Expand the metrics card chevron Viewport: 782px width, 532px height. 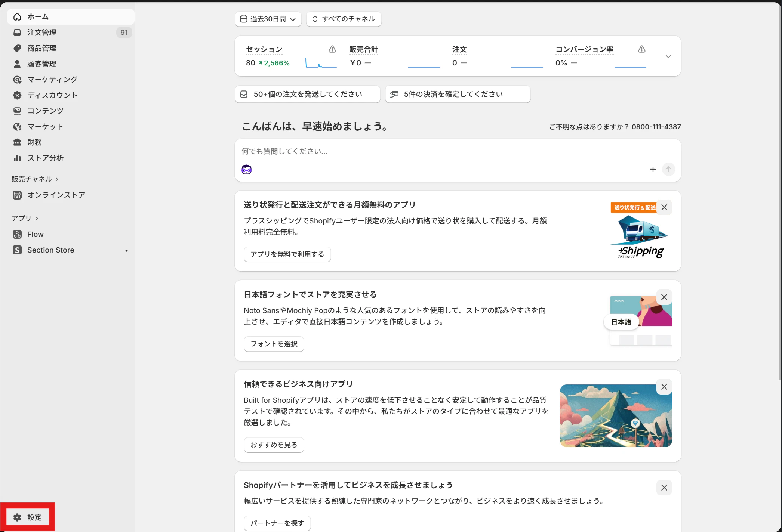point(669,56)
